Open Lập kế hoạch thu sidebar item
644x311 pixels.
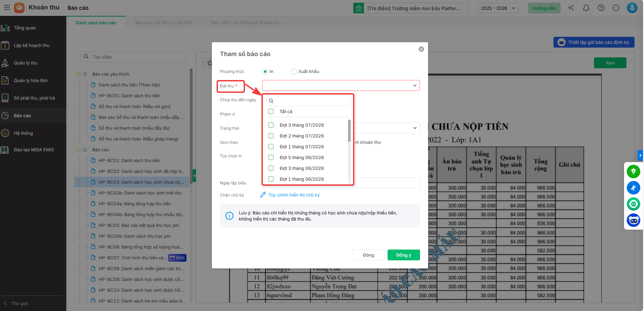click(33, 45)
